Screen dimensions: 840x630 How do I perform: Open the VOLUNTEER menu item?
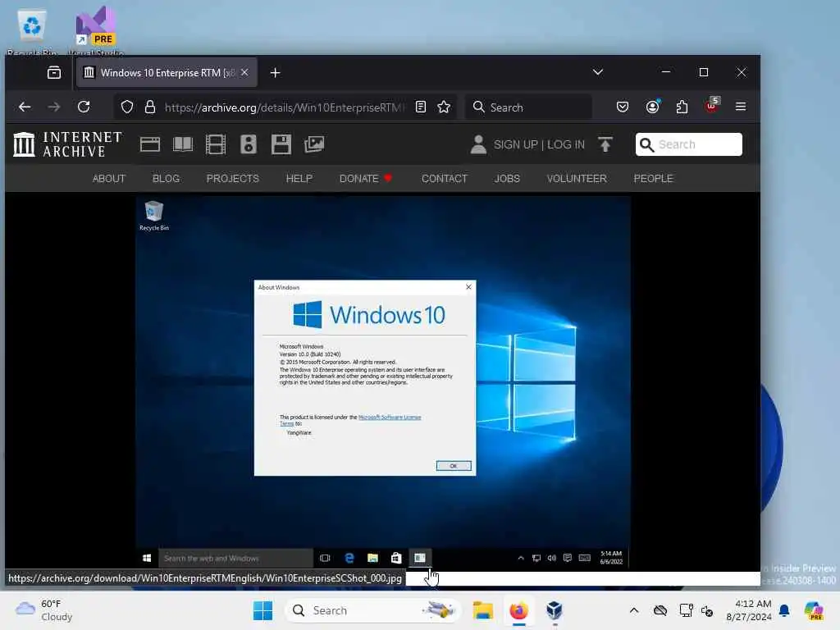(x=577, y=178)
